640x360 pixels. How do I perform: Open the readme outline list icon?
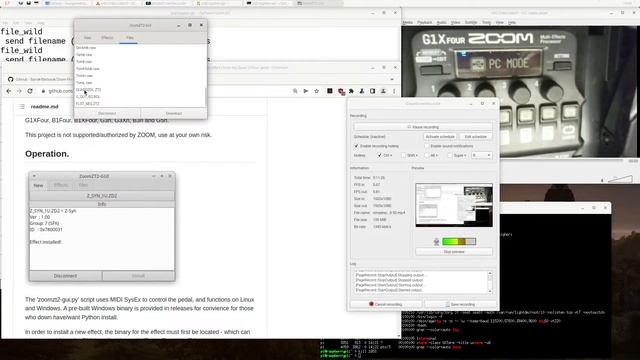22,107
